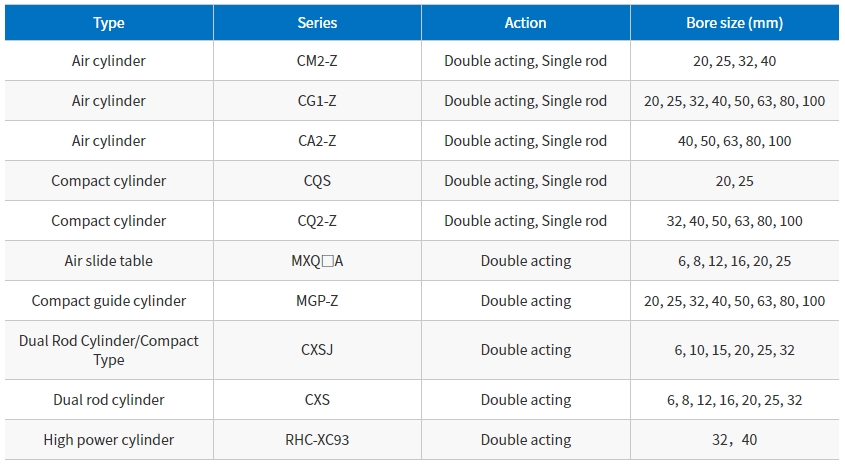Click the Bore size (mm) column header
Image resolution: width=845 pixels, height=470 pixels.
pos(735,23)
